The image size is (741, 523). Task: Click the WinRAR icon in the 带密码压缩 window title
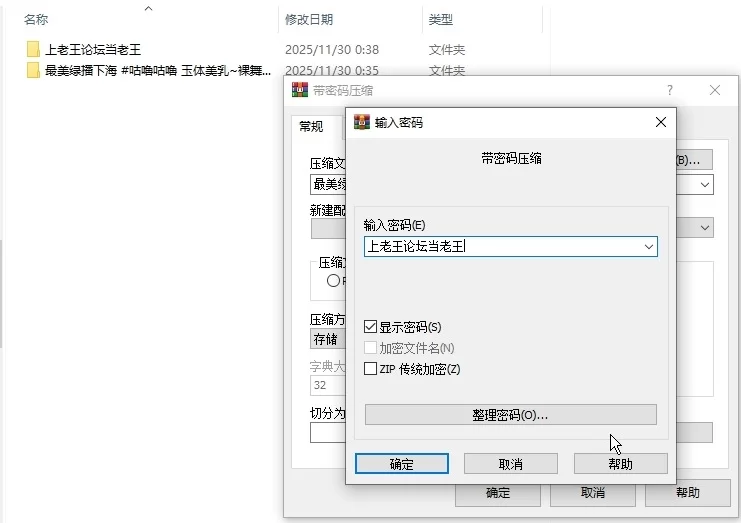click(x=300, y=90)
